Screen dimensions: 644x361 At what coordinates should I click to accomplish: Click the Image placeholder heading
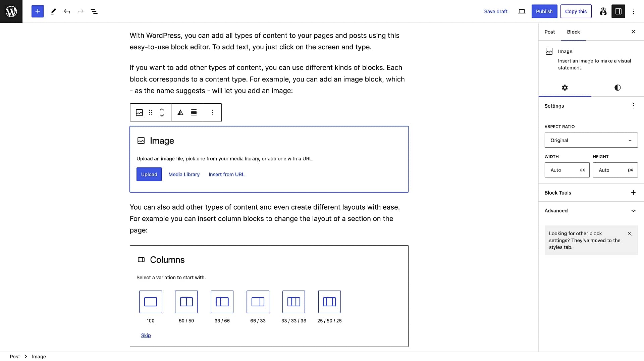click(162, 141)
